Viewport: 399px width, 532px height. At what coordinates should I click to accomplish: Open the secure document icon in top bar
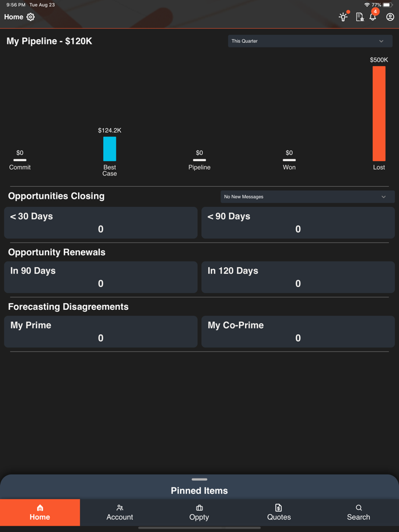pos(359,17)
